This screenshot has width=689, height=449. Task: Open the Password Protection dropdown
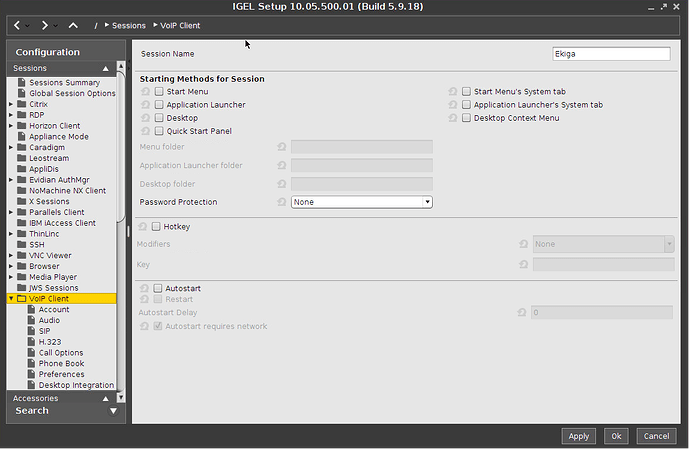(x=361, y=202)
